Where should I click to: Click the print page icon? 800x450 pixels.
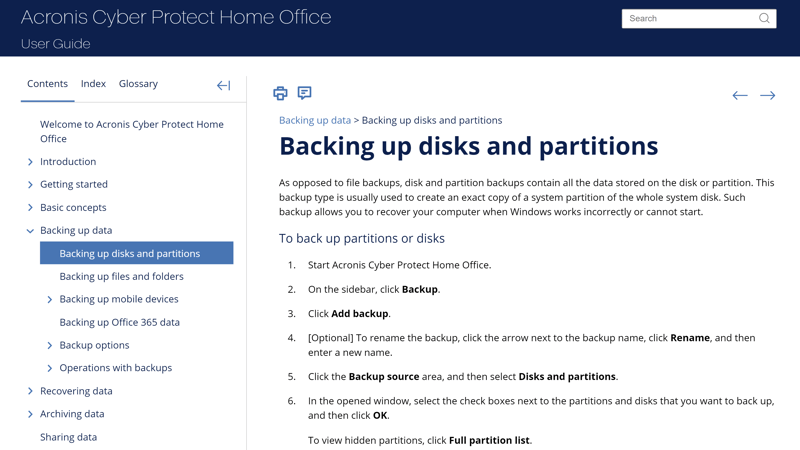pos(280,93)
